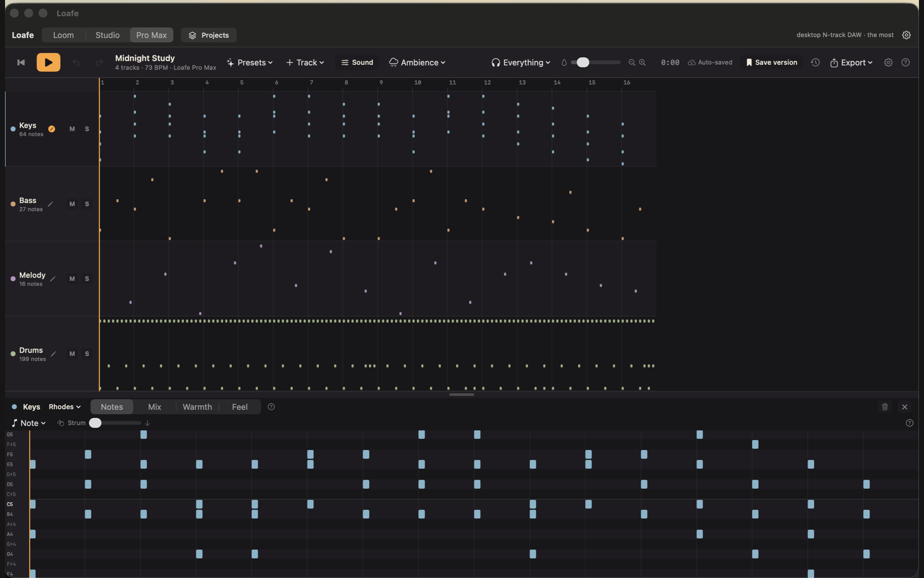
Task: Click Save version button
Action: click(x=772, y=62)
